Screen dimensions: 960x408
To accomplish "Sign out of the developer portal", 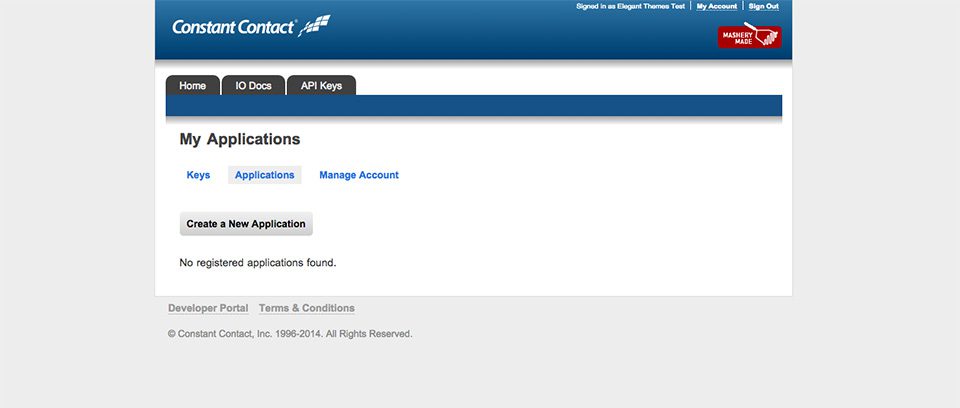I will (764, 6).
